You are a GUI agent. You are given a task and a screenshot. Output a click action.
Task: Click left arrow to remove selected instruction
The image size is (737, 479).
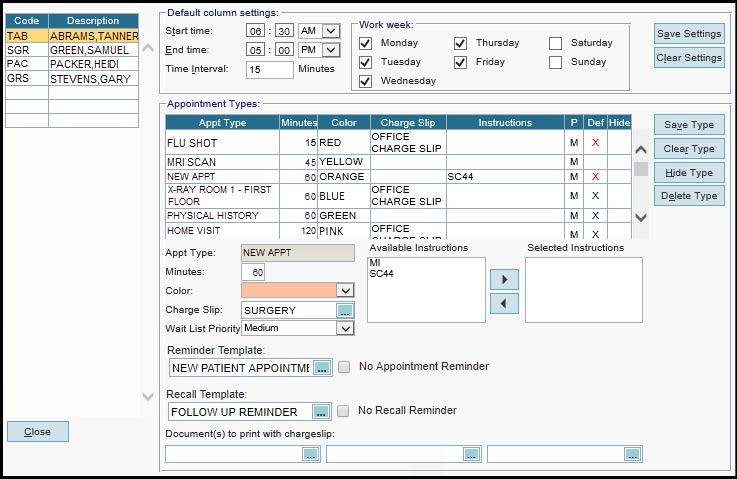pyautogui.click(x=504, y=303)
